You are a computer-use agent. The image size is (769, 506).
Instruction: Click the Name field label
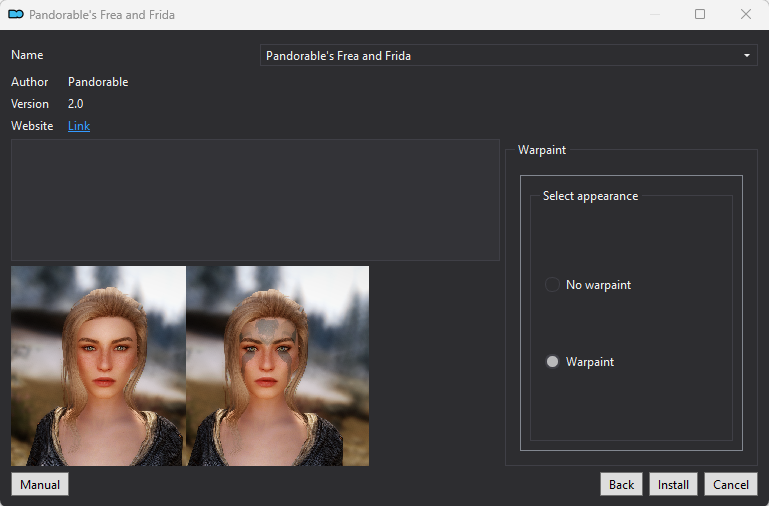[x=27, y=55]
